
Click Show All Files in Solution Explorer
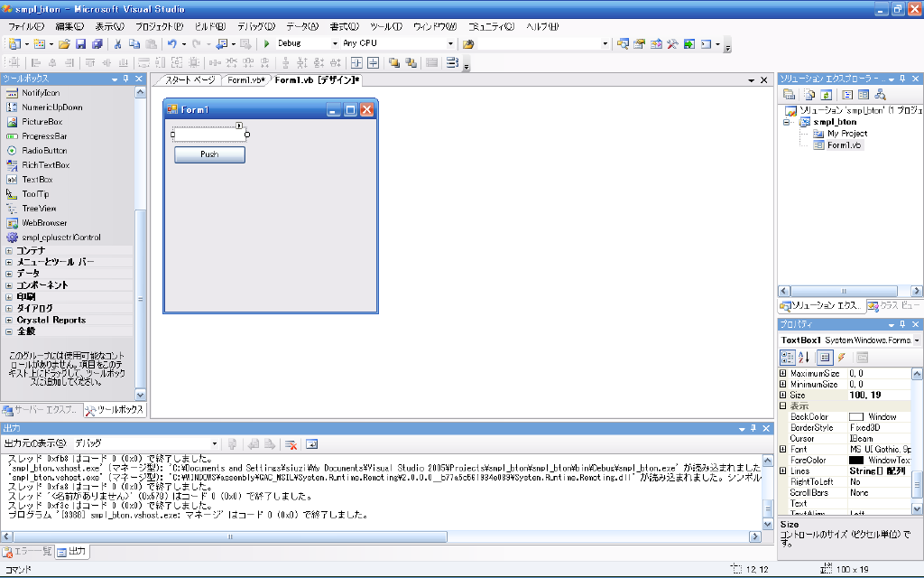click(x=809, y=94)
